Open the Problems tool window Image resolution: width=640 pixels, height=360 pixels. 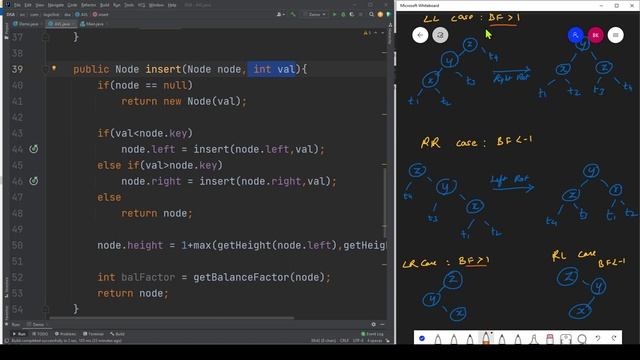[x=65, y=334]
